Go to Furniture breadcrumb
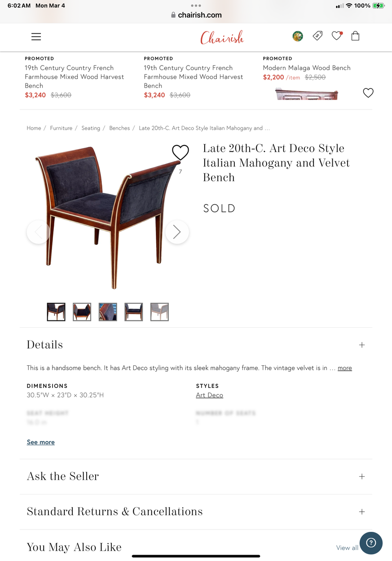Viewport: 392px width, 561px height. click(x=61, y=128)
